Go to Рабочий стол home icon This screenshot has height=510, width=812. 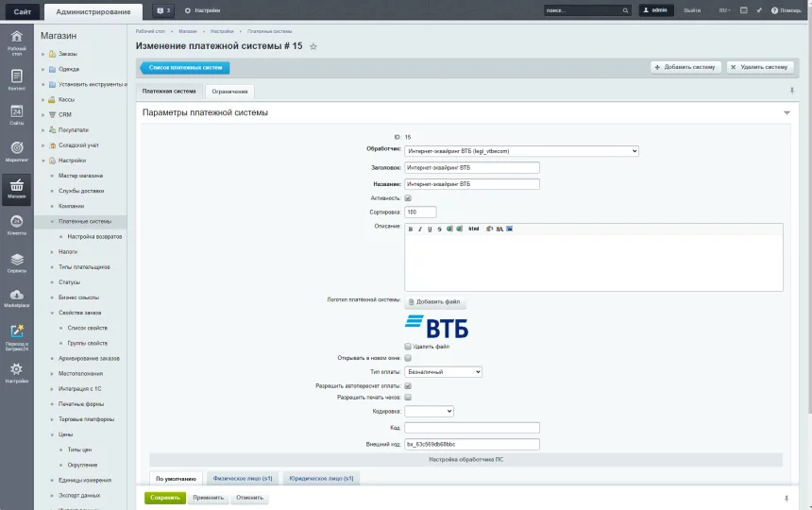pos(16,42)
